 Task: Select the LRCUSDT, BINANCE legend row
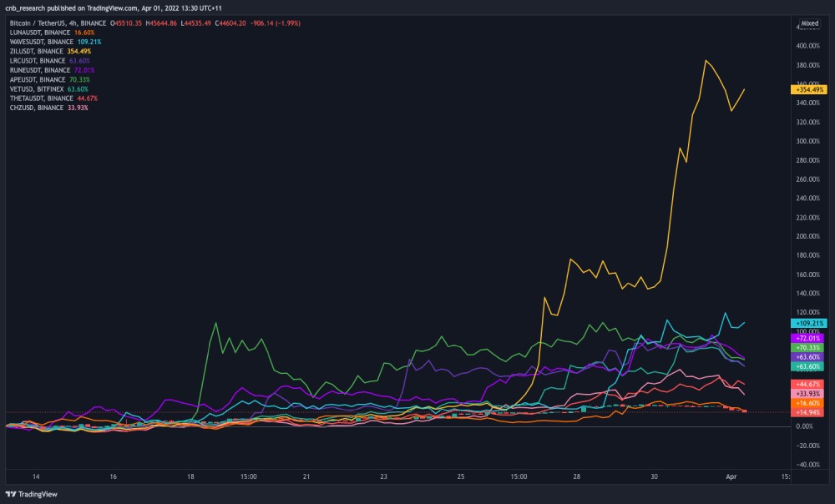pyautogui.click(x=50, y=61)
